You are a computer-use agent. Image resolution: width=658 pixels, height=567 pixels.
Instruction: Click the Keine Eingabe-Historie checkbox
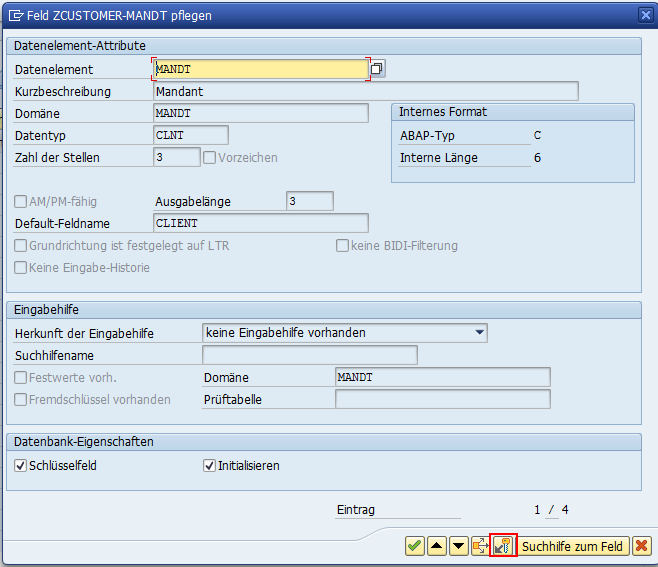[21, 268]
